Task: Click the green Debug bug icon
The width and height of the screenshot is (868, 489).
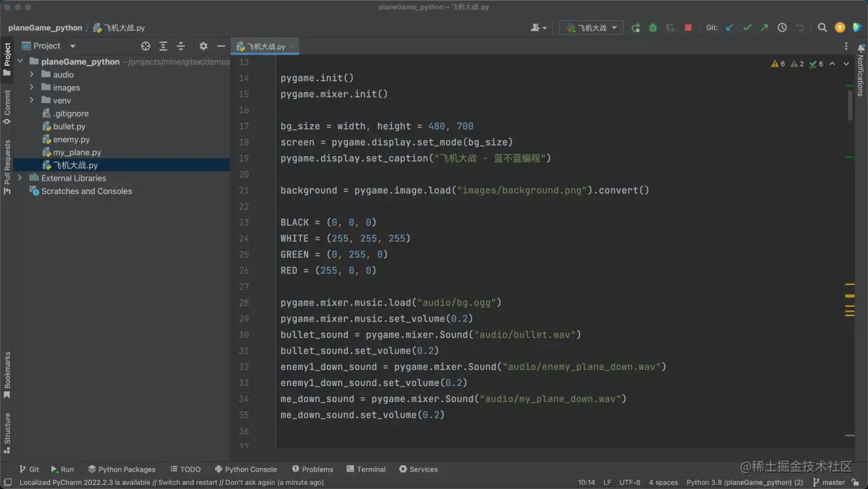Action: (653, 28)
